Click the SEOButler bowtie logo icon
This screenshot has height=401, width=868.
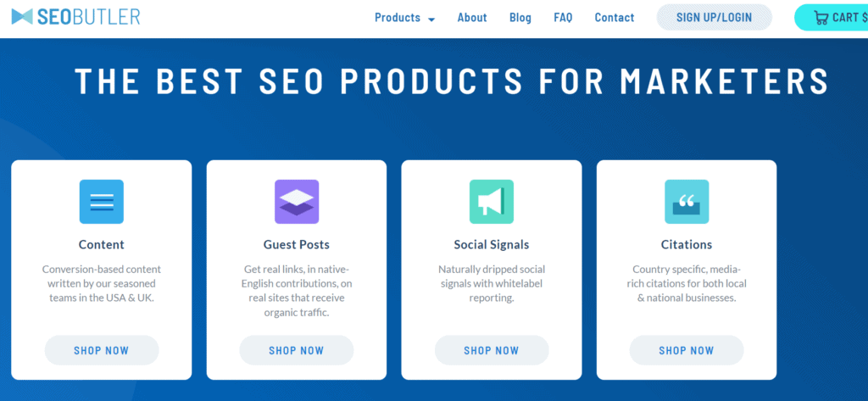point(22,17)
